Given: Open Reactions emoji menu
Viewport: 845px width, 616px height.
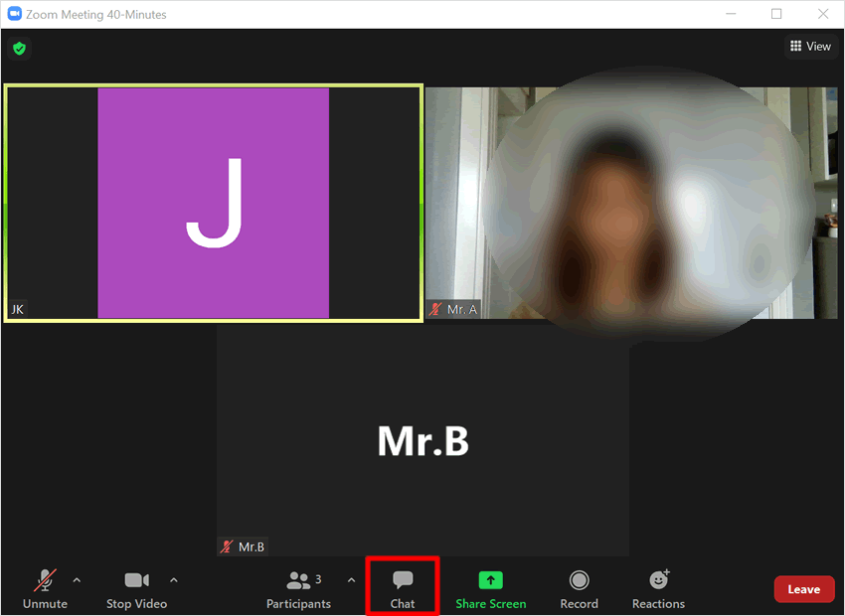Looking at the screenshot, I should click(x=658, y=589).
